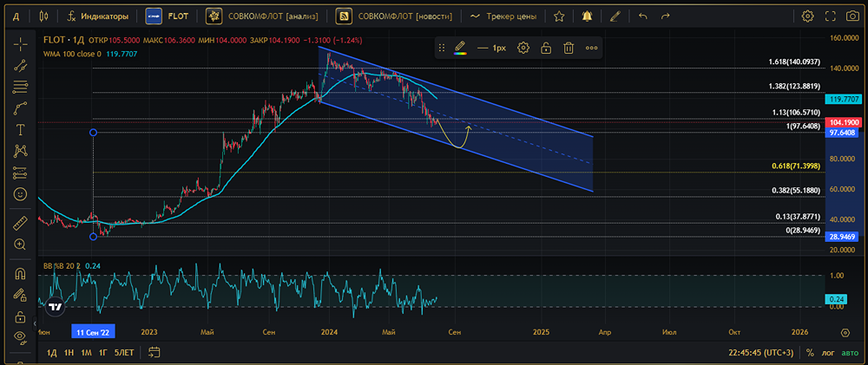
Task: Open СОВКОМФЛОТ [анализ] tab
Action: point(262,16)
